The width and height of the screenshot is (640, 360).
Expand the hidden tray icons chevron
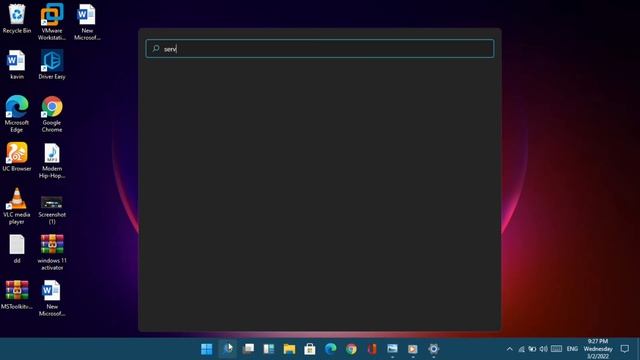pos(509,349)
